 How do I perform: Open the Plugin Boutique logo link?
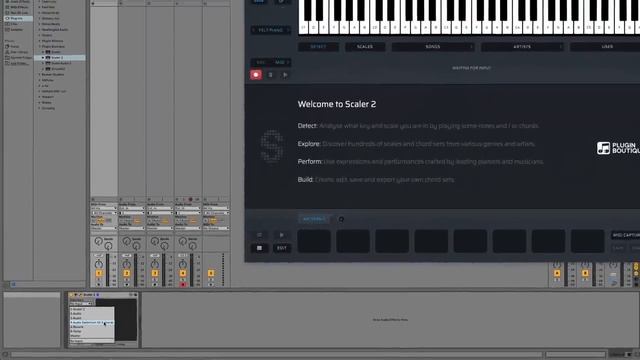(x=618, y=148)
